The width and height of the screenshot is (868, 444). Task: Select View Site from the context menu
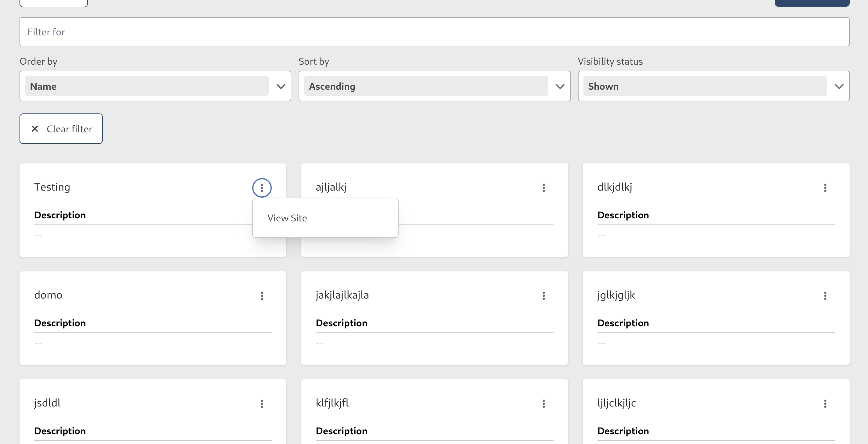pos(287,218)
